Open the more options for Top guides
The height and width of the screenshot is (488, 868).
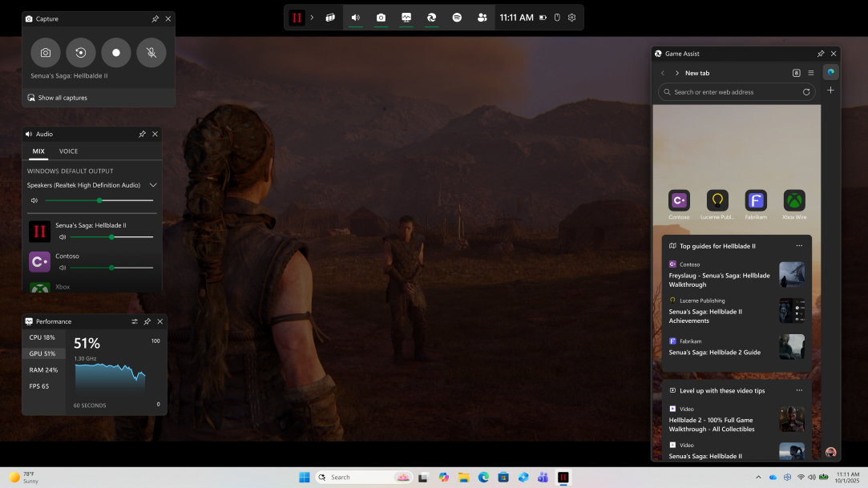coord(799,246)
